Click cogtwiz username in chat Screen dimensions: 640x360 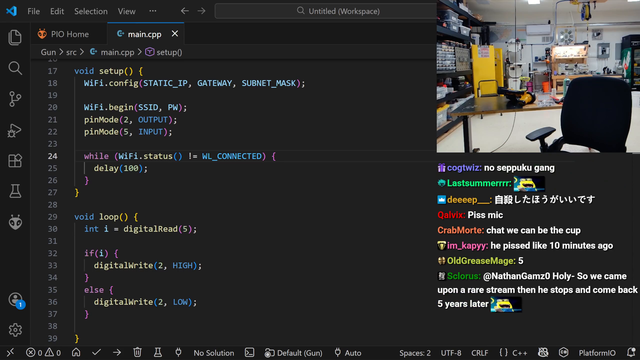point(464,168)
